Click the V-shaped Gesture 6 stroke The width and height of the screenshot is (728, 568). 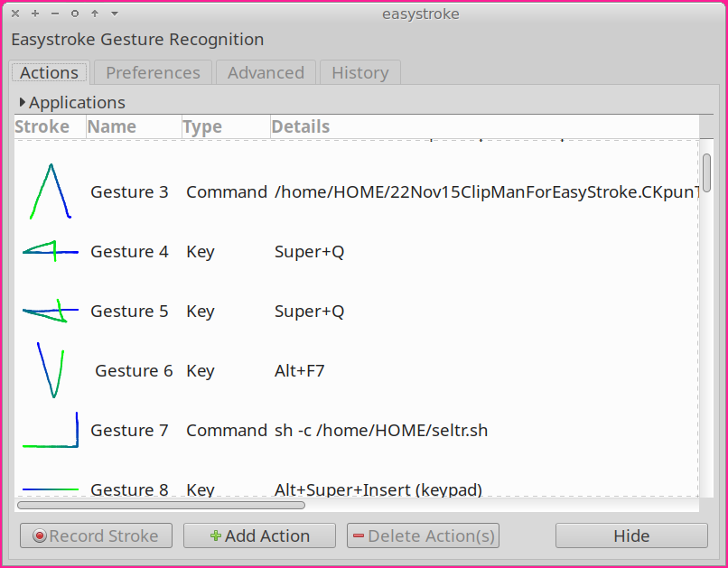point(51,370)
